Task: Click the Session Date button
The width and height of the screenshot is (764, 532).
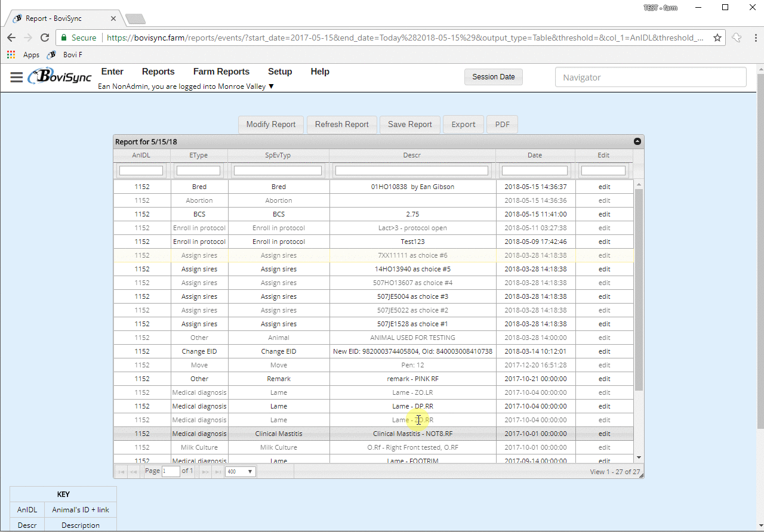Action: tap(494, 77)
